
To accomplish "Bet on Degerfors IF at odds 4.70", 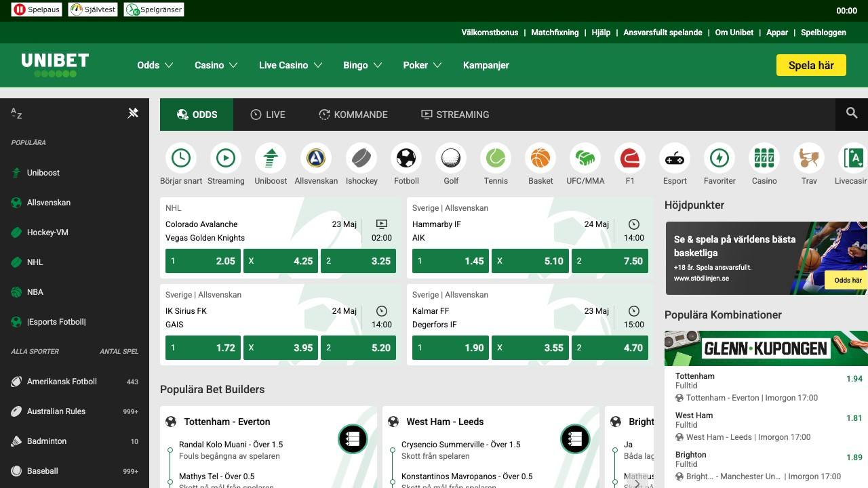I will [610, 348].
